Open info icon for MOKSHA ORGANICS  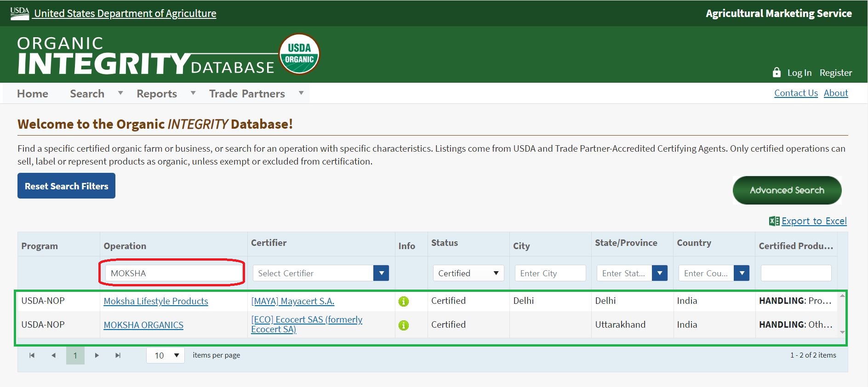[404, 325]
